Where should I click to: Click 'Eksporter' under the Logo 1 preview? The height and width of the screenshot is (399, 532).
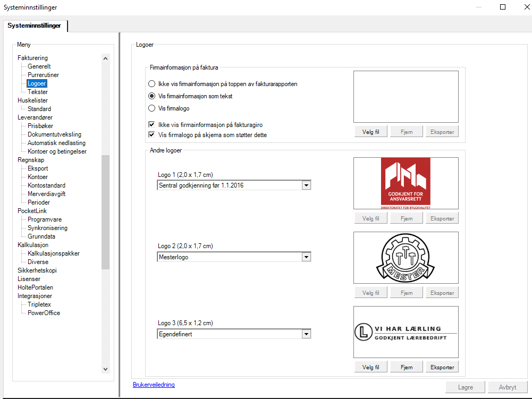click(442, 218)
